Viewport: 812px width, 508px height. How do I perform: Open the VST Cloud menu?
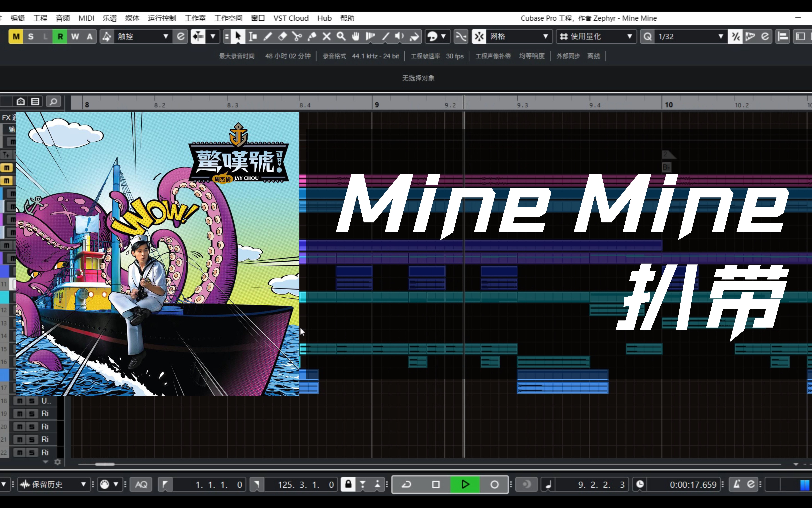(x=291, y=18)
